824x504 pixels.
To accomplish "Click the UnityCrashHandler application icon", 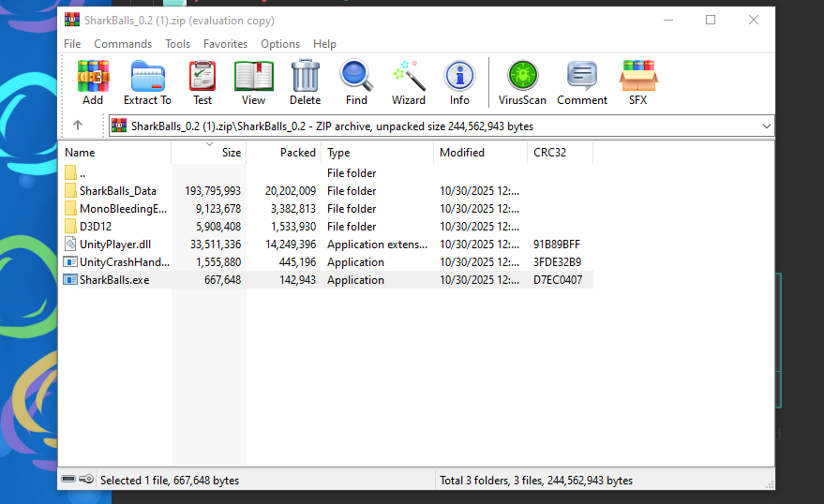I will [x=70, y=261].
